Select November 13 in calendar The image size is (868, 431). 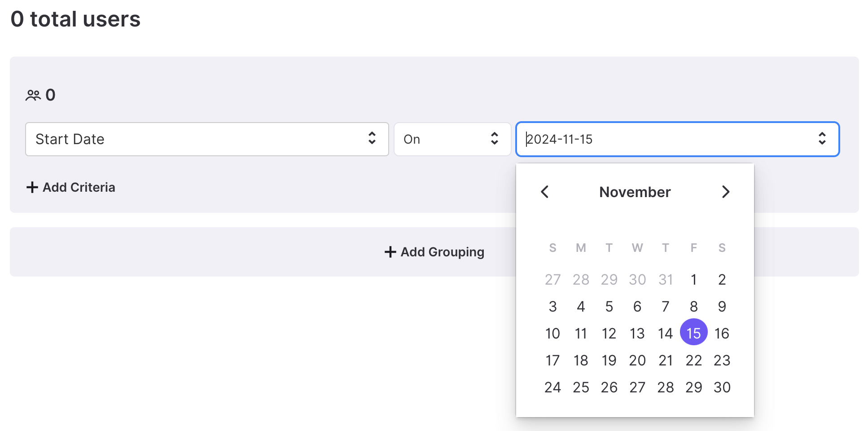point(637,334)
